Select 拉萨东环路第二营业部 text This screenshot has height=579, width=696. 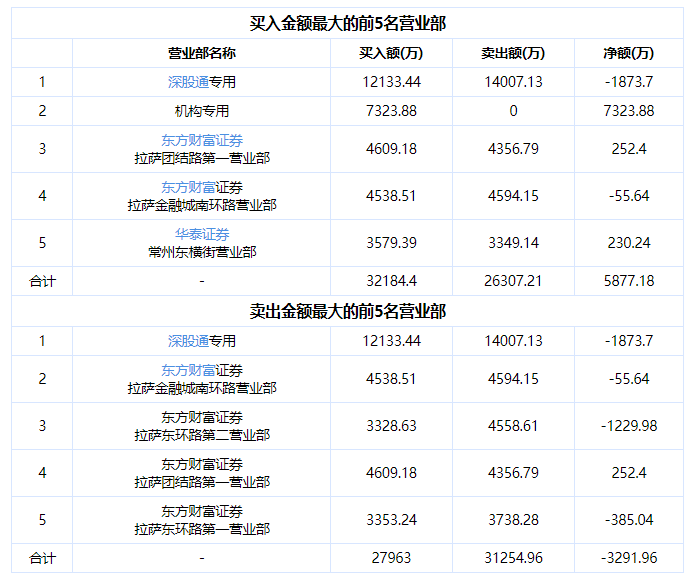pos(202,435)
